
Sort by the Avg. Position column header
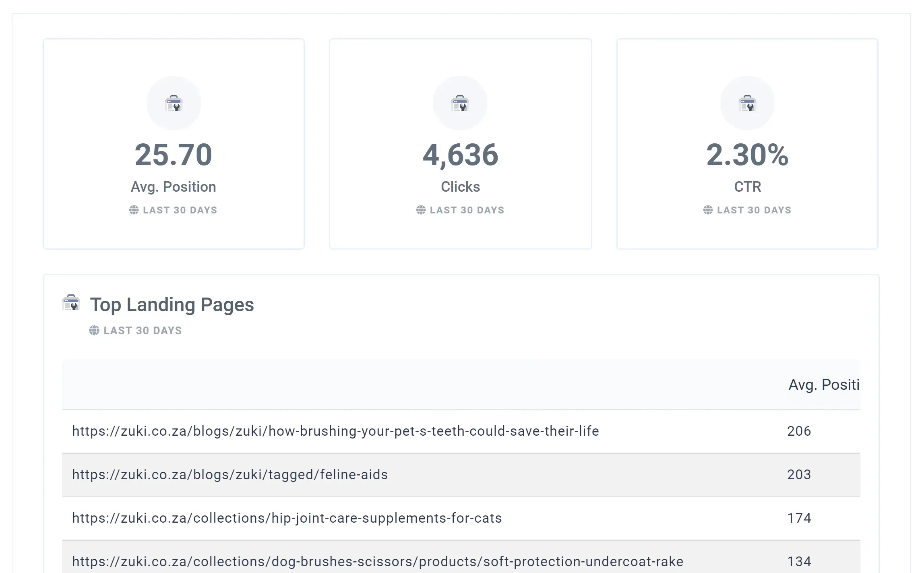point(824,385)
